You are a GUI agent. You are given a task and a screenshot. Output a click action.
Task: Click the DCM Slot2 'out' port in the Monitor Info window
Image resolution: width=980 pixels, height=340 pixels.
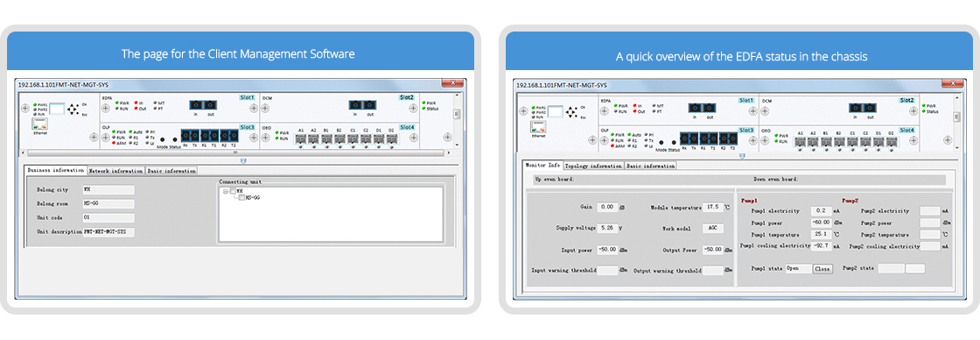coord(870,108)
